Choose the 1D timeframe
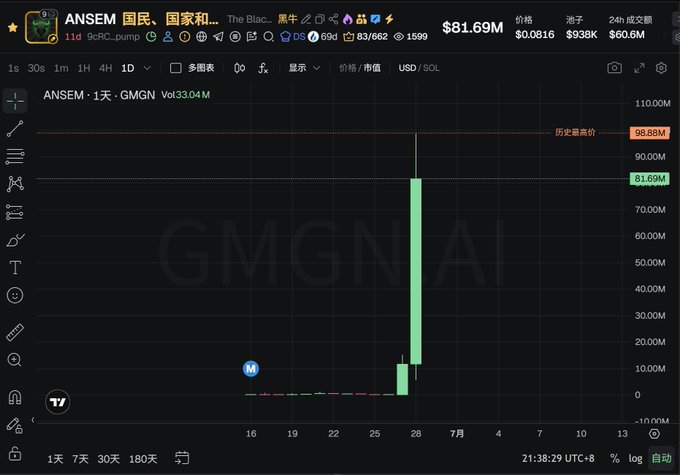680x475 pixels. pyautogui.click(x=128, y=68)
